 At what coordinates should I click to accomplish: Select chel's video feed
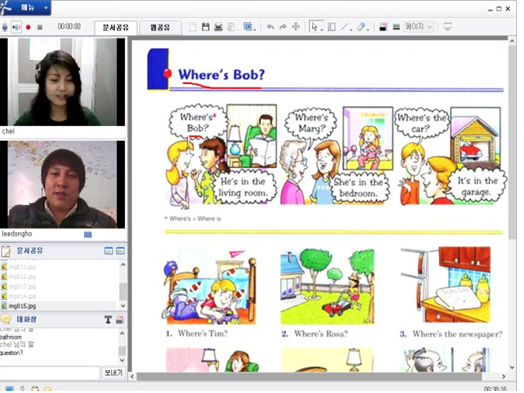62,82
